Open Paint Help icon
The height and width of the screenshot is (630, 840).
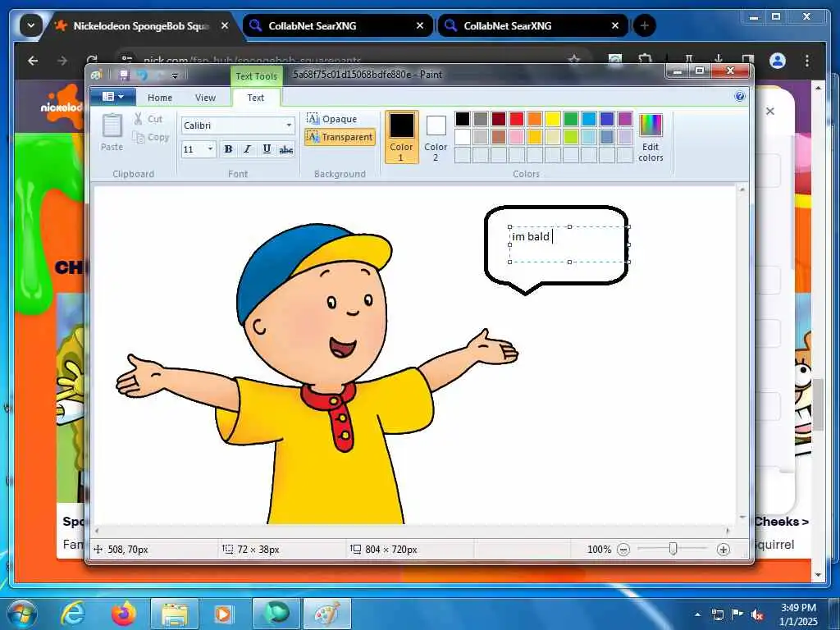[x=740, y=97]
